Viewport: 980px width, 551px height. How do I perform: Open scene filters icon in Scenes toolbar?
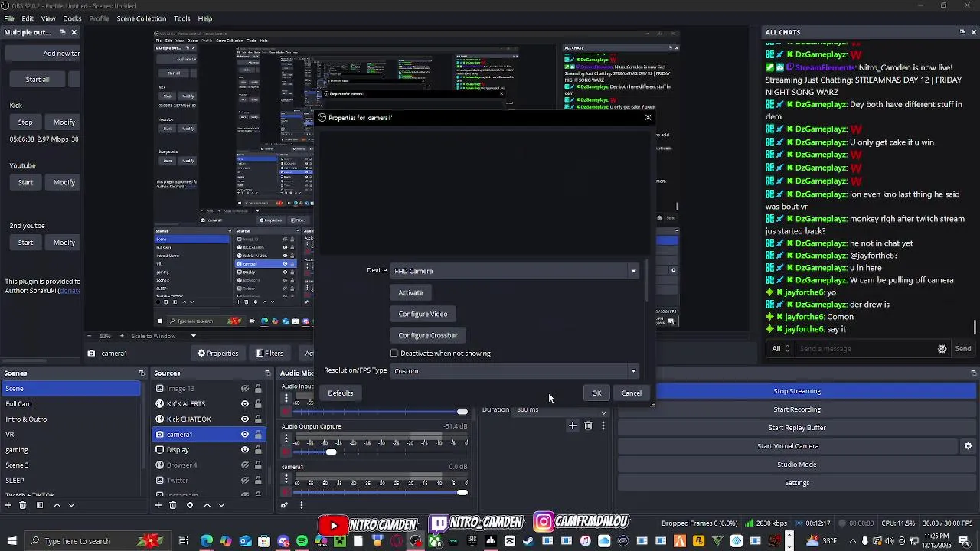point(40,505)
